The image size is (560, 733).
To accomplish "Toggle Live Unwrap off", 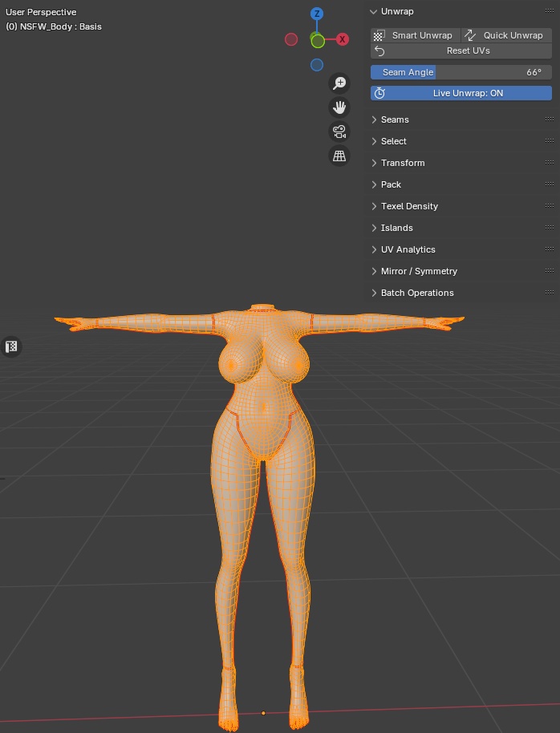I will (x=461, y=93).
